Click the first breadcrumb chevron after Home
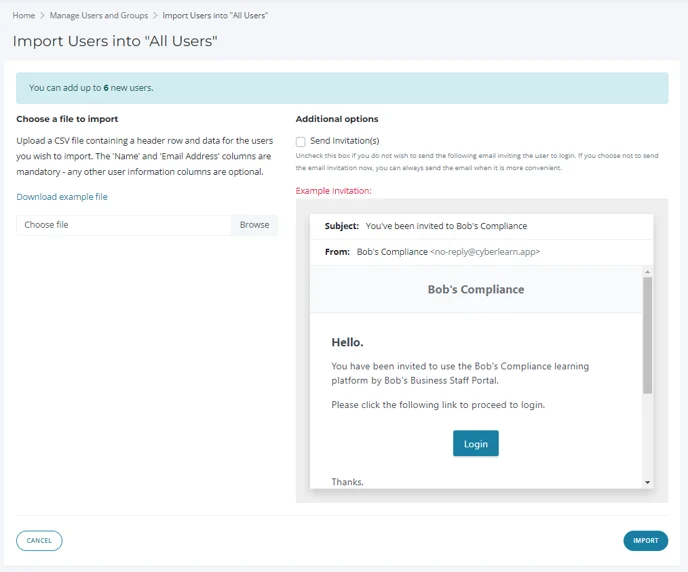 [43, 16]
